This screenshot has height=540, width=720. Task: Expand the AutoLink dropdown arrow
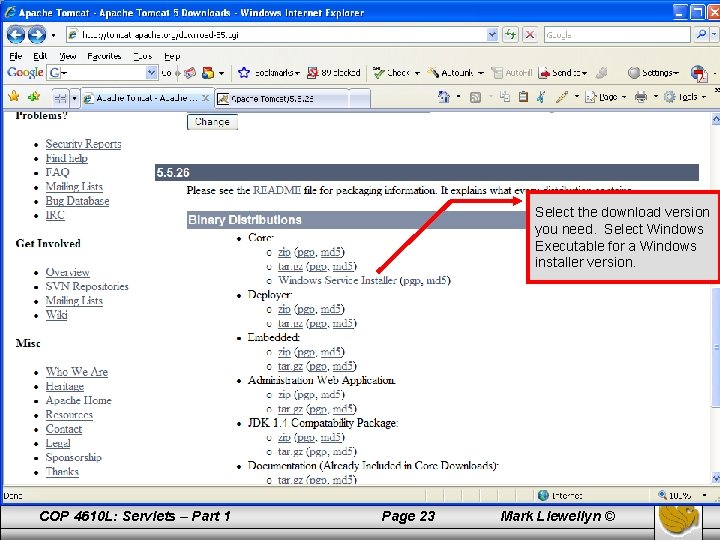[x=481, y=73]
